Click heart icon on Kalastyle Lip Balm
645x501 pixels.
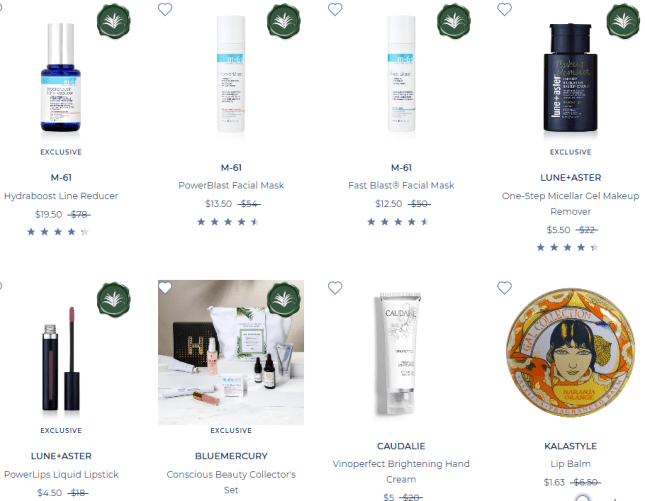(504, 288)
